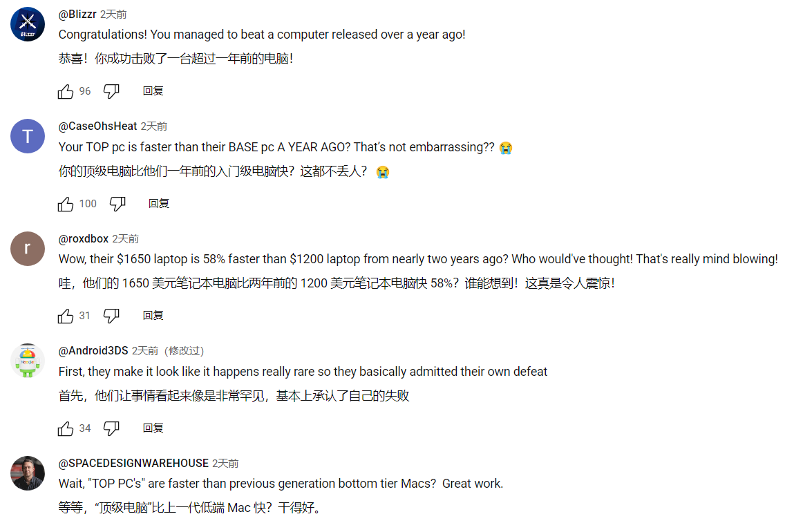Click the Blizzr profile avatar
Screen dimensions: 785x532
[28, 24]
